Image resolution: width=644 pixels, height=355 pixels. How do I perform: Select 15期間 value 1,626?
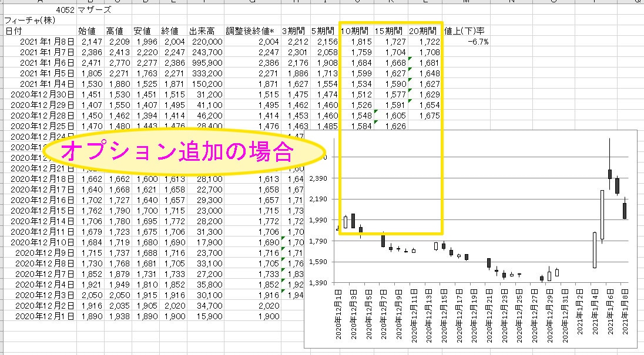(x=391, y=126)
